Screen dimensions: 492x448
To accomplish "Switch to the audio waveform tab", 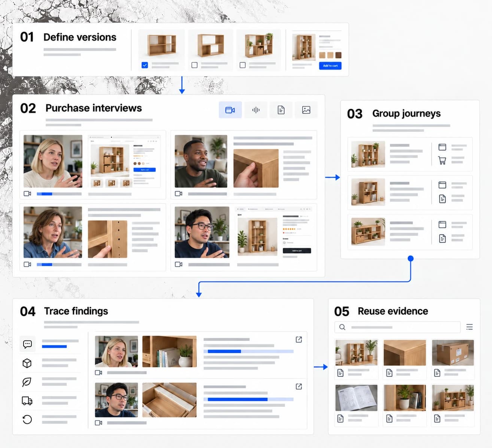I will (x=256, y=110).
